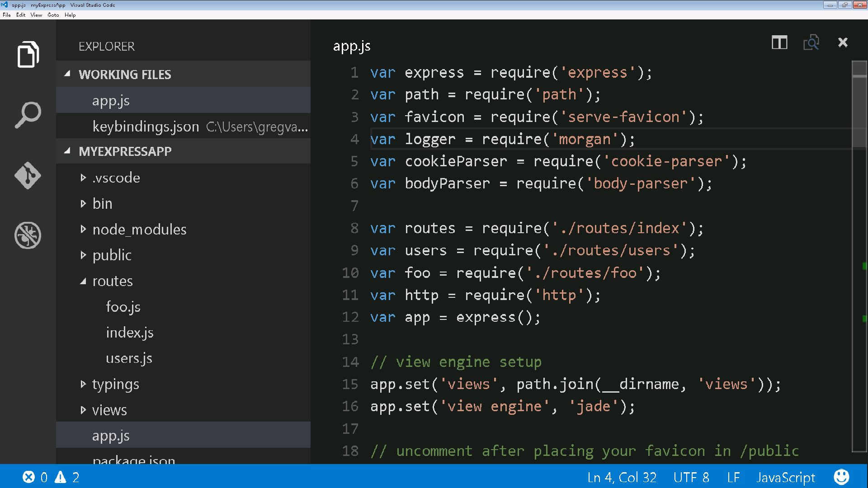
Task: Open the File menu
Action: pos(6,15)
